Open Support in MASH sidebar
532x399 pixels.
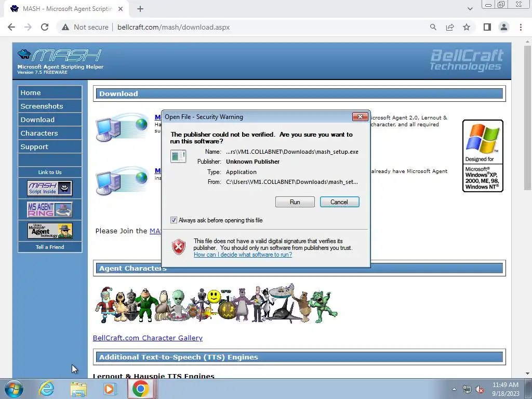click(x=50, y=147)
